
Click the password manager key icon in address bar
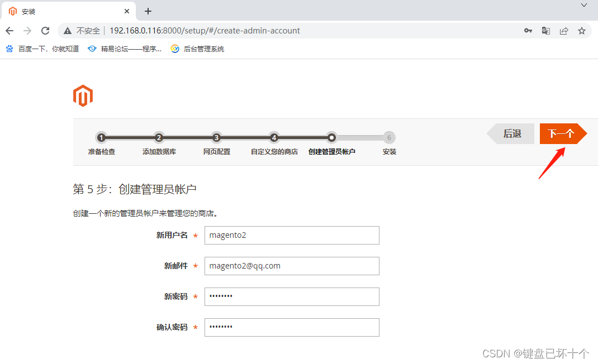pyautogui.click(x=528, y=31)
